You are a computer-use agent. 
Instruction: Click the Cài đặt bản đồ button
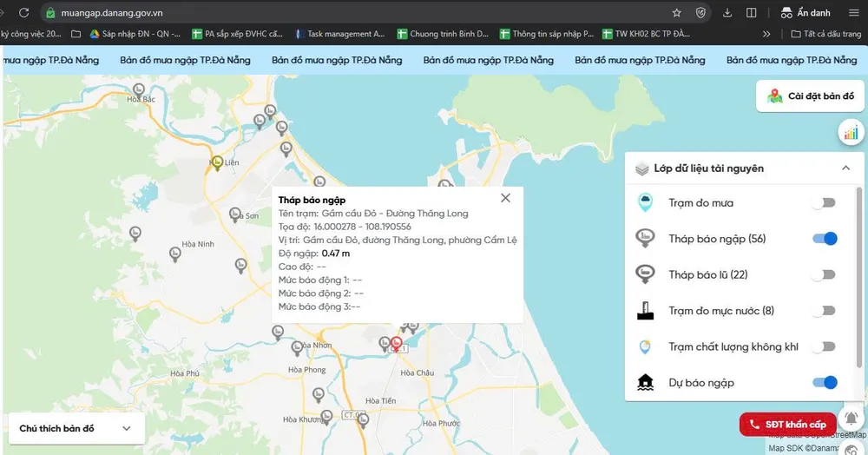pos(811,96)
